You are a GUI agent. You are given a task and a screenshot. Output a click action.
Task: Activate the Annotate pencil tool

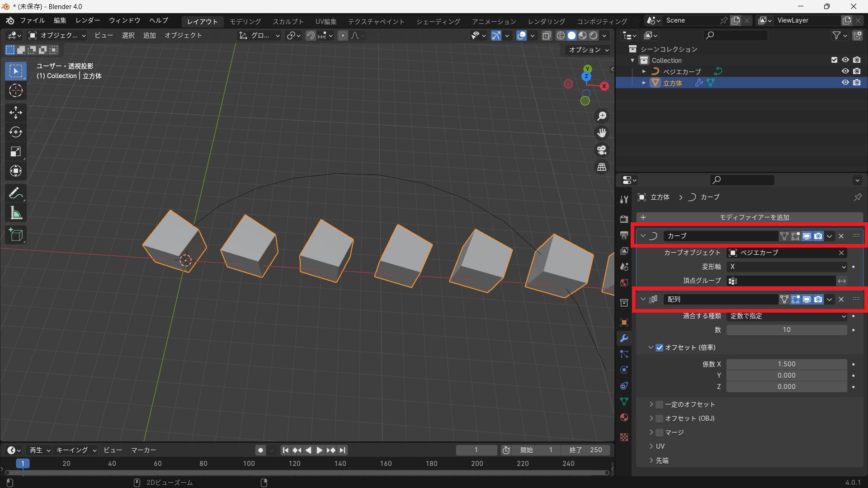(x=16, y=193)
